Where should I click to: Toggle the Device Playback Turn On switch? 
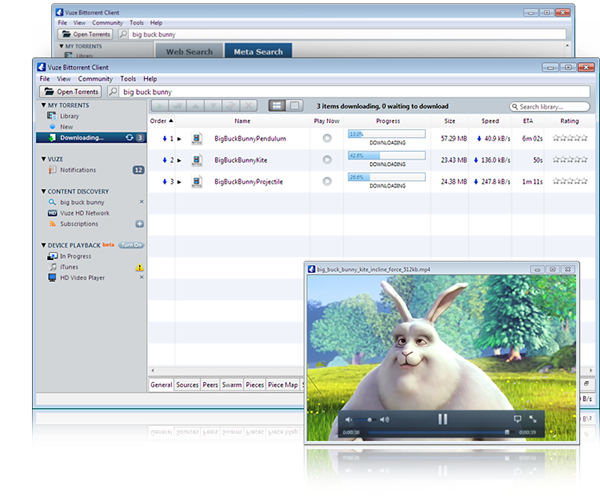click(x=132, y=245)
